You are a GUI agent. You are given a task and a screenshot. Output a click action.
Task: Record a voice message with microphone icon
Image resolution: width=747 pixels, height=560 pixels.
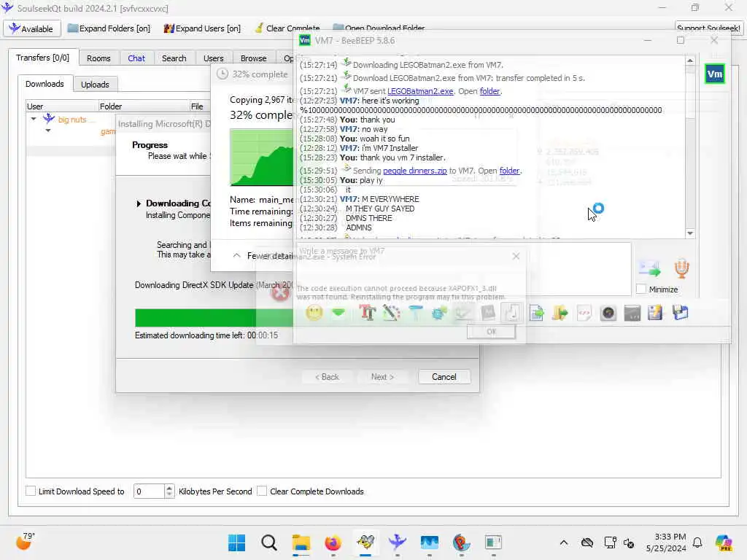682,268
